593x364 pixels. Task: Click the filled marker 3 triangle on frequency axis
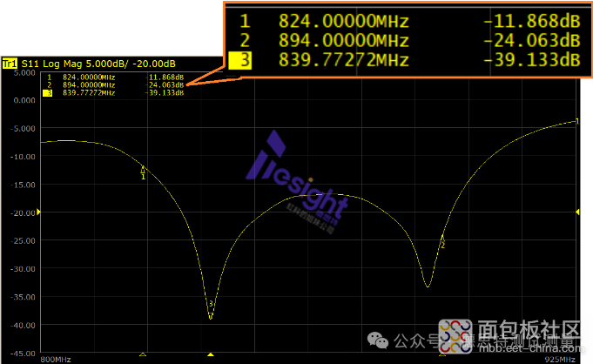[x=211, y=354]
